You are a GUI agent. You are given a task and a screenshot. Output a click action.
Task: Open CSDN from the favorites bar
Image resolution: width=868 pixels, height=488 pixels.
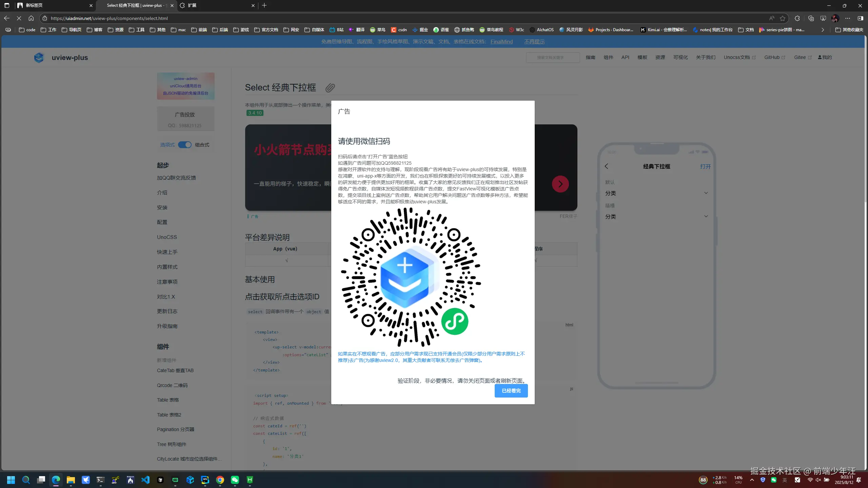(398, 30)
